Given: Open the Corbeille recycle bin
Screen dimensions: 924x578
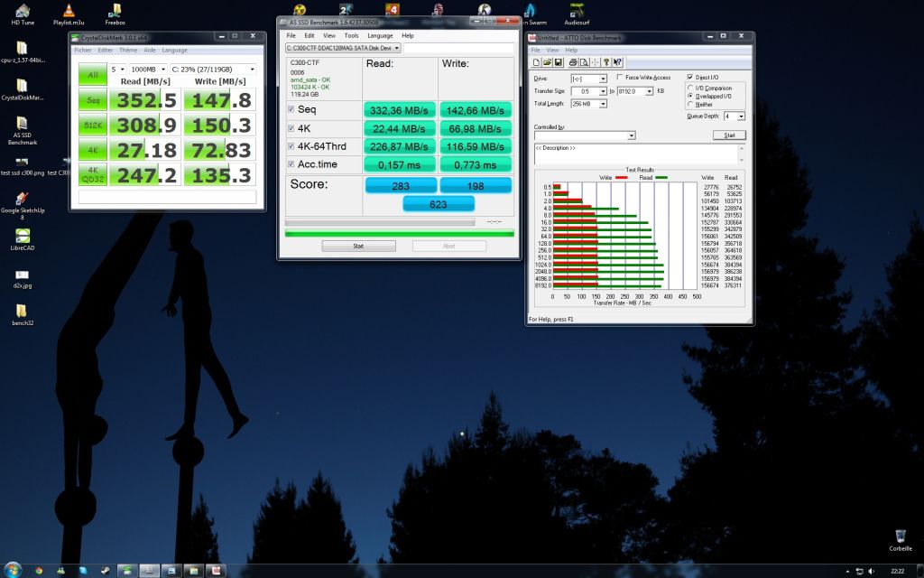Looking at the screenshot, I should pyautogui.click(x=901, y=540).
